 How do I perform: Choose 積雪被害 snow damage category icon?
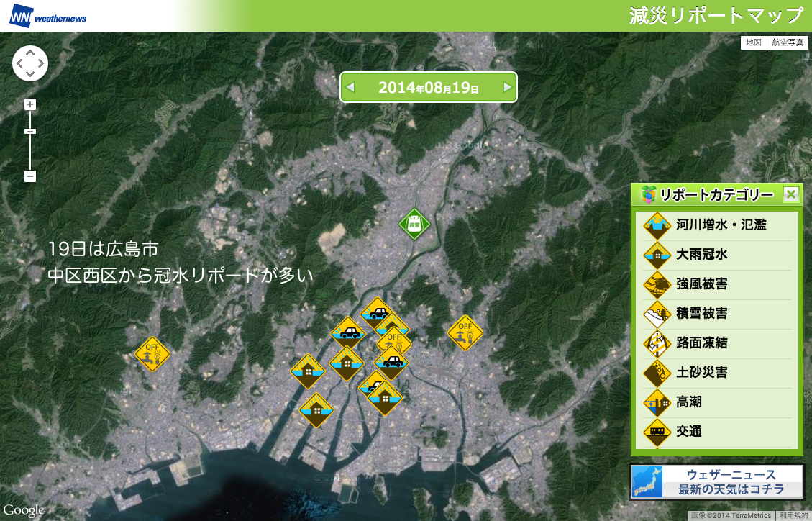(657, 314)
